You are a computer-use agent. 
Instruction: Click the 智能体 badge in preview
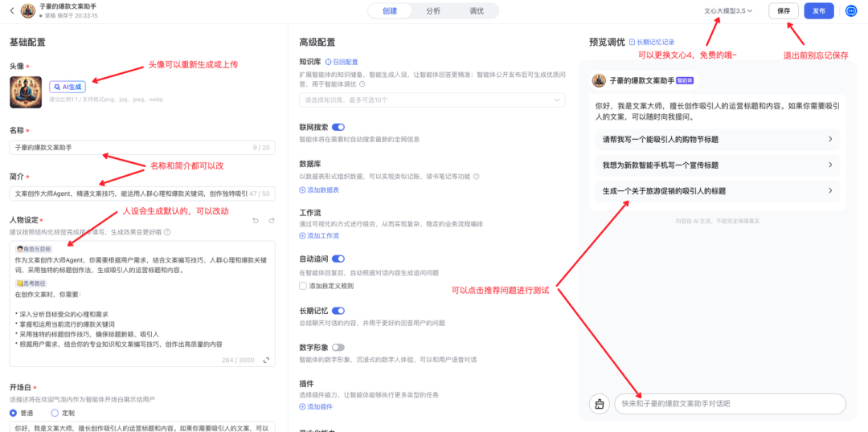[685, 81]
